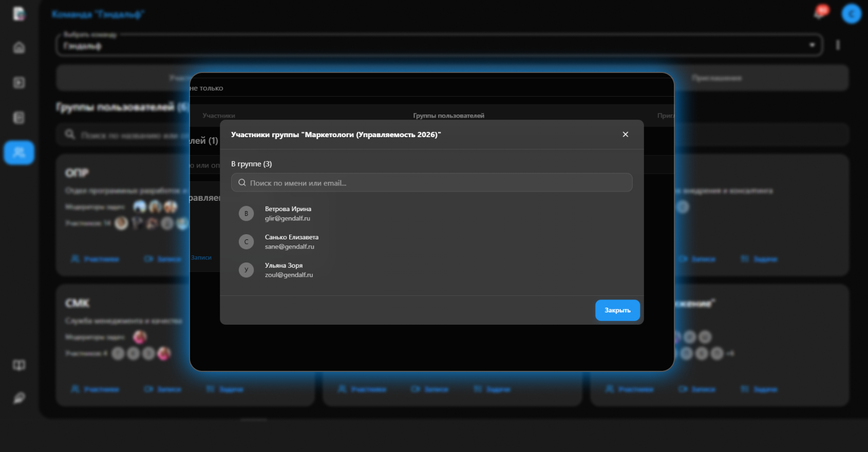The image size is (868, 452).
Task: Click Ульяна Зоря's avatar circle
Action: 246,270
